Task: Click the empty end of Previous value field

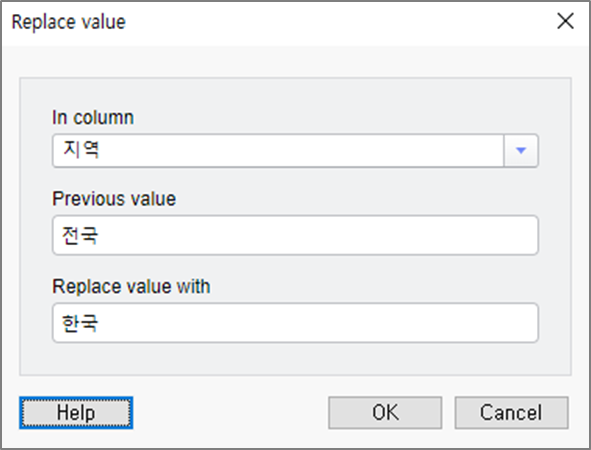Action: coord(415,235)
